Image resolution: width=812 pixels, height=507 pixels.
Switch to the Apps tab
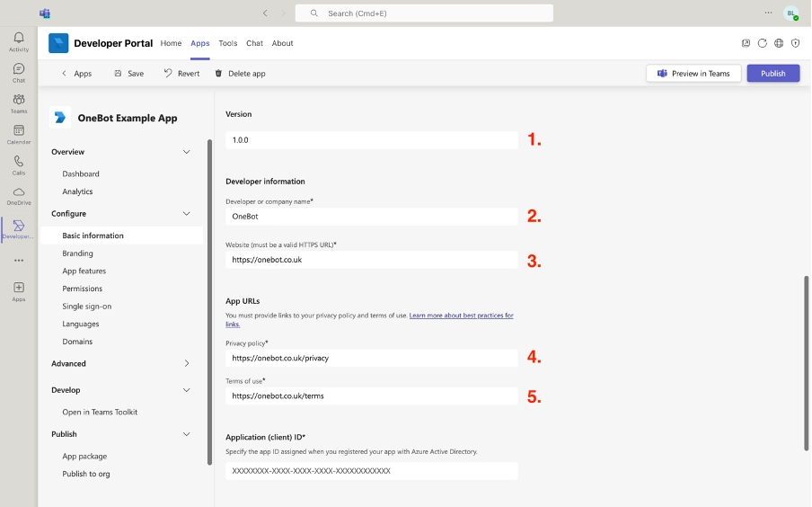(x=200, y=43)
